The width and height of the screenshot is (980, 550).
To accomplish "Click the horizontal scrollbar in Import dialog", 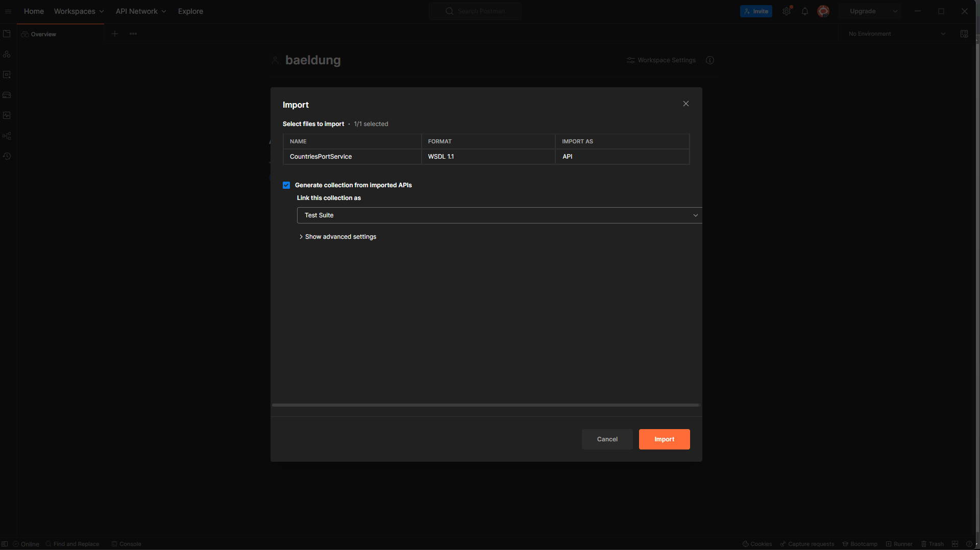I will click(485, 405).
